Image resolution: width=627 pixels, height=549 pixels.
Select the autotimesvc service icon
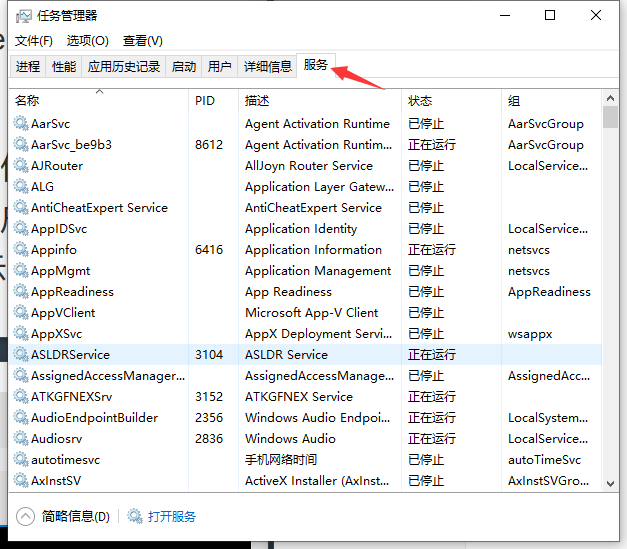(21, 459)
